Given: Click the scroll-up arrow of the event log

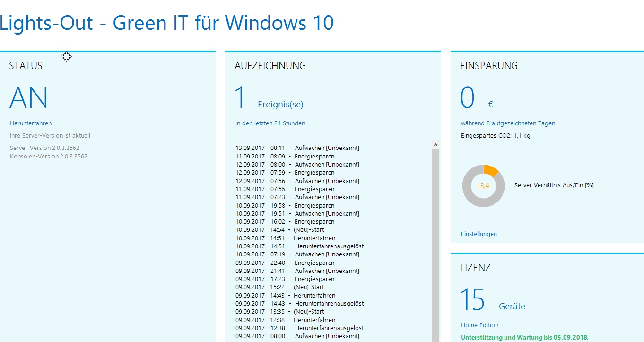Looking at the screenshot, I should pos(436,144).
